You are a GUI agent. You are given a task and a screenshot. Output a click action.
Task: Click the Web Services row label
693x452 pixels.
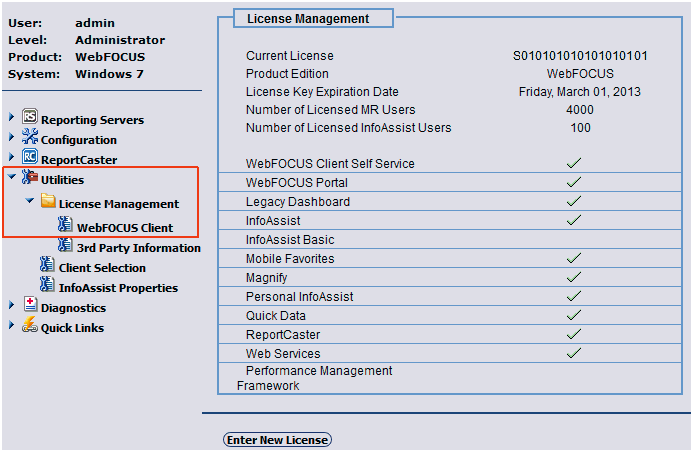click(x=283, y=354)
